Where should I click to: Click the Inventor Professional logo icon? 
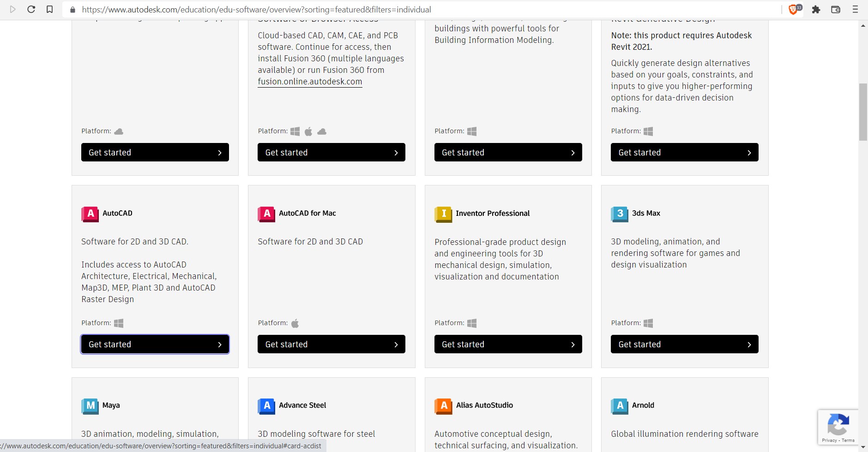pyautogui.click(x=443, y=214)
